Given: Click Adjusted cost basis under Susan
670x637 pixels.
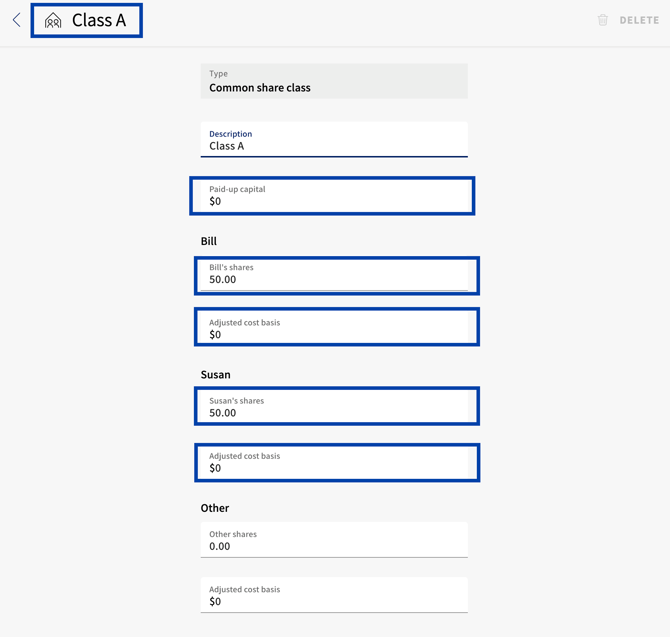Looking at the screenshot, I should (x=334, y=462).
